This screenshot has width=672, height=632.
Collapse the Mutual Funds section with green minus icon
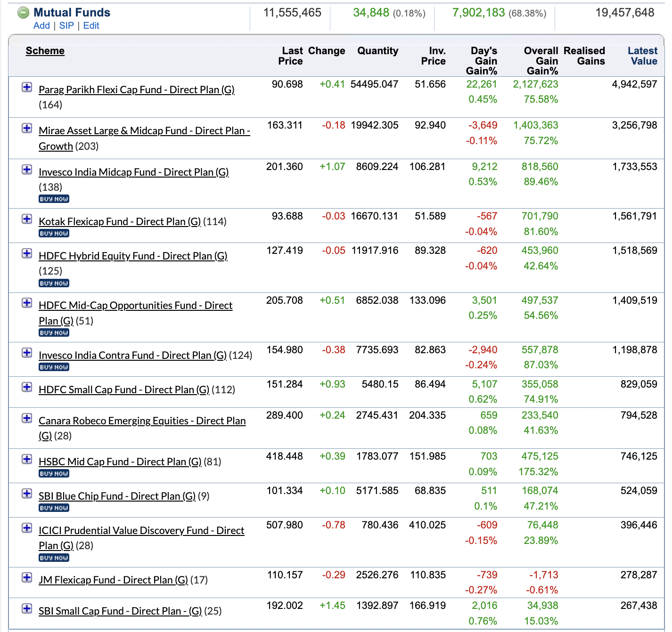point(23,13)
